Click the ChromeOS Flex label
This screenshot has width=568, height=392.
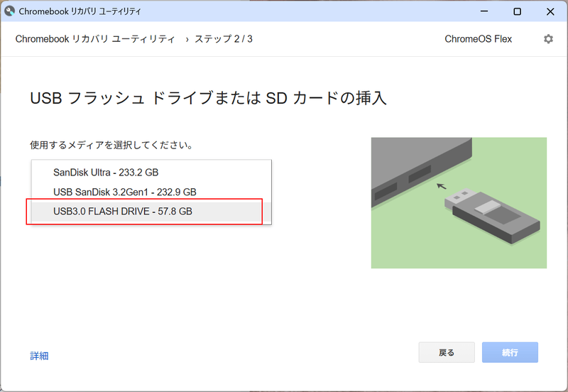tap(478, 39)
